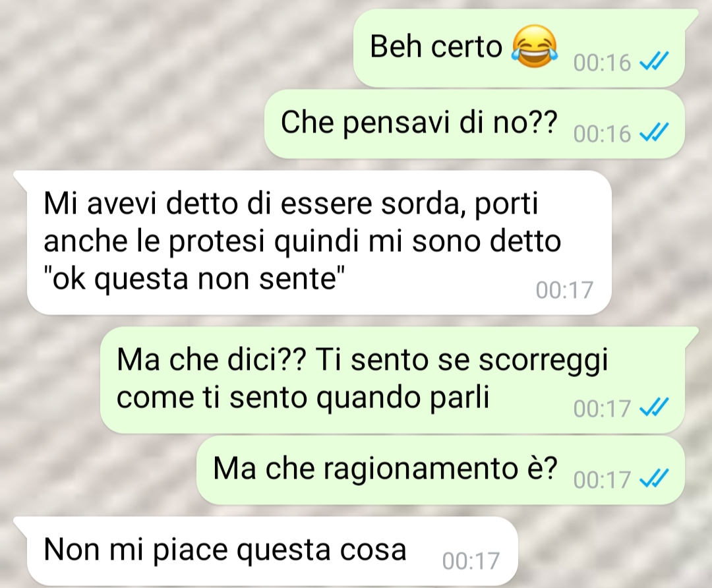This screenshot has height=588, width=712.
Task: Tap the 00:17 timestamp on "Ma che ragionamento è?"
Action: click(602, 480)
